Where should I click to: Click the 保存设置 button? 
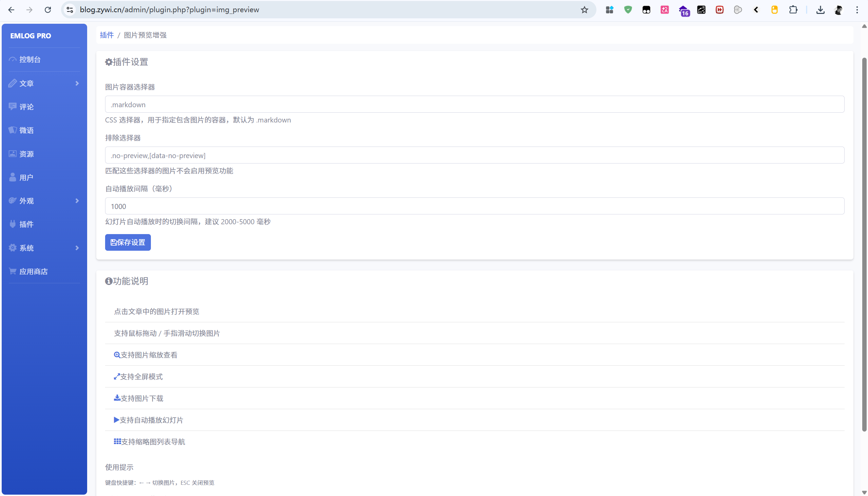(x=127, y=242)
